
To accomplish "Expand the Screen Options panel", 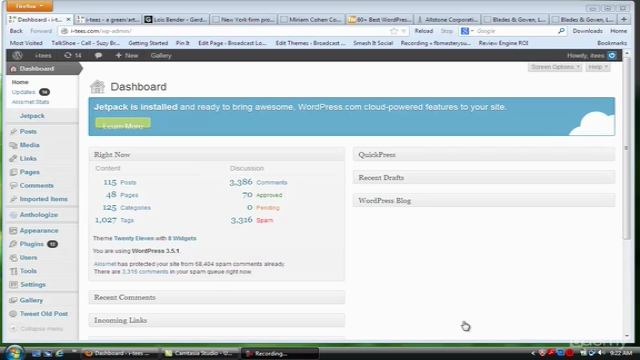I will (x=555, y=67).
